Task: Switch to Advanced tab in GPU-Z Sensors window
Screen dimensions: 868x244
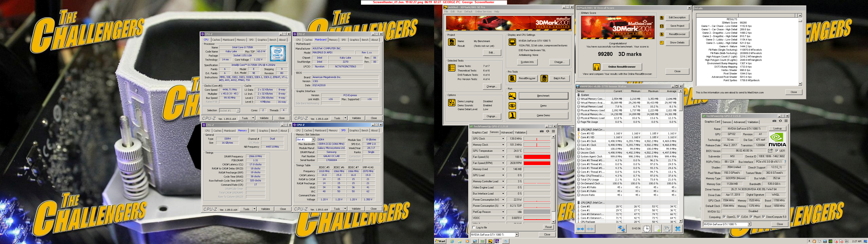Action: pyautogui.click(x=506, y=133)
